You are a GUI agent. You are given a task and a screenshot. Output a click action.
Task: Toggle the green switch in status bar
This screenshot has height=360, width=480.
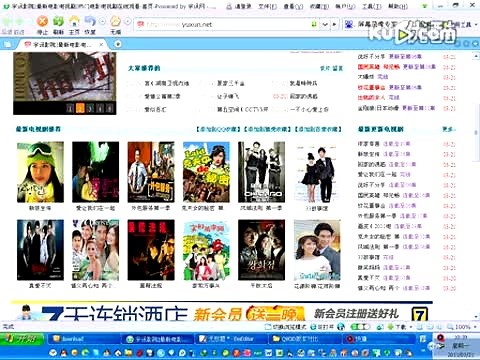360,327
